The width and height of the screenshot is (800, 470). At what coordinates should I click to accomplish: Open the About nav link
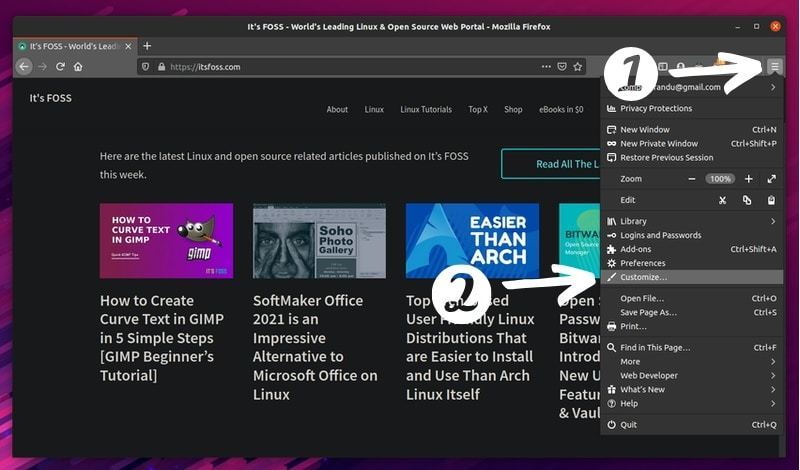click(337, 109)
